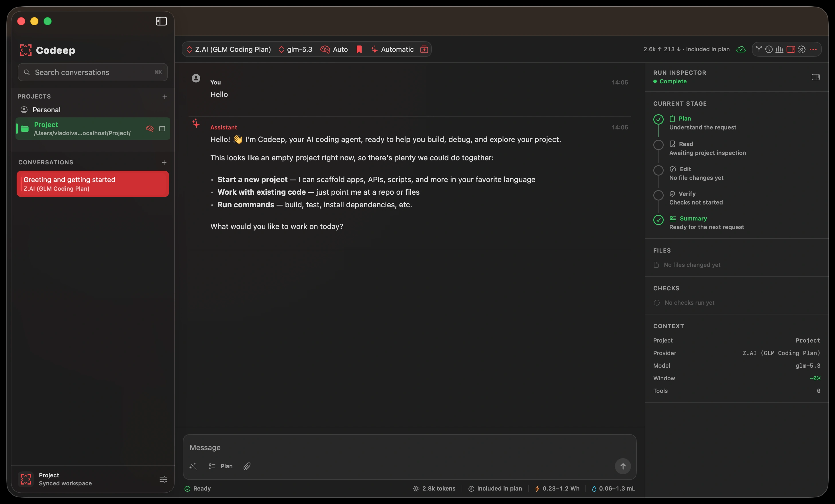Open Greeting and getting started conversation
The height and width of the screenshot is (504, 835).
tap(93, 184)
